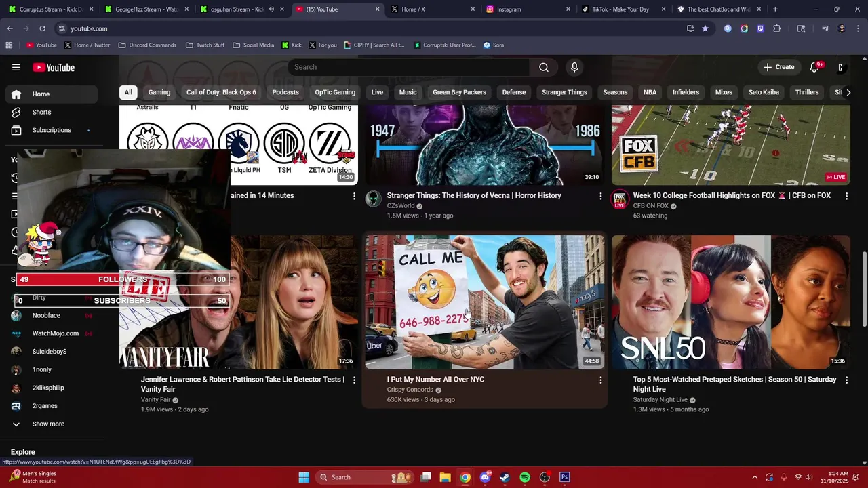The width and height of the screenshot is (868, 488).
Task: Select the All filter chip
Action: [128, 92]
